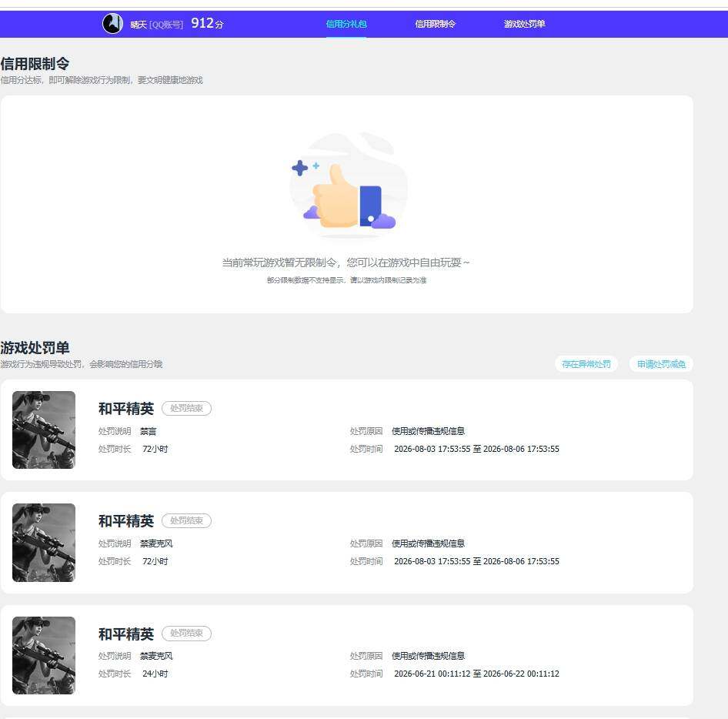This screenshot has width=728, height=719.
Task: Click the 当前常玩游戏暂无限制令 message
Action: coord(346,263)
